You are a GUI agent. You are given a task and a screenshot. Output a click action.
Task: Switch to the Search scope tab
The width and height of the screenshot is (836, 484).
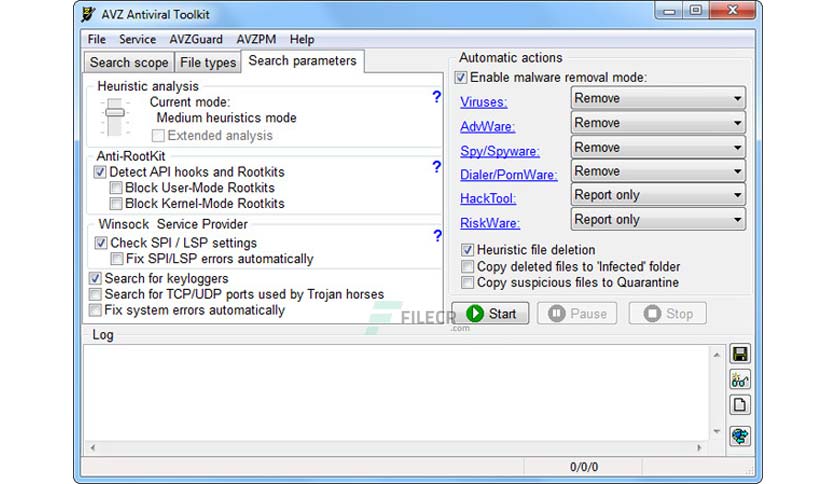tap(129, 62)
